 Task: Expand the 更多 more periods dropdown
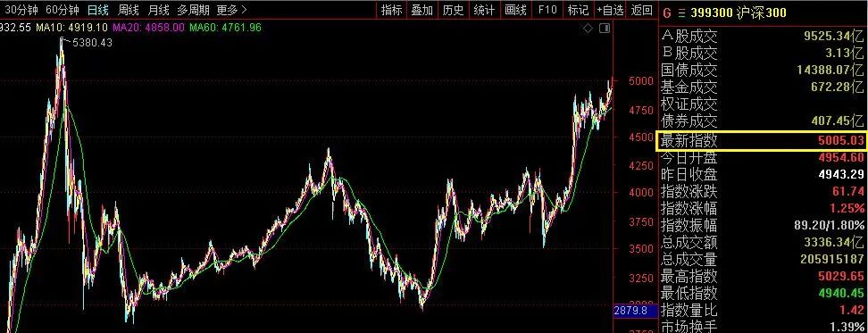coord(232,10)
